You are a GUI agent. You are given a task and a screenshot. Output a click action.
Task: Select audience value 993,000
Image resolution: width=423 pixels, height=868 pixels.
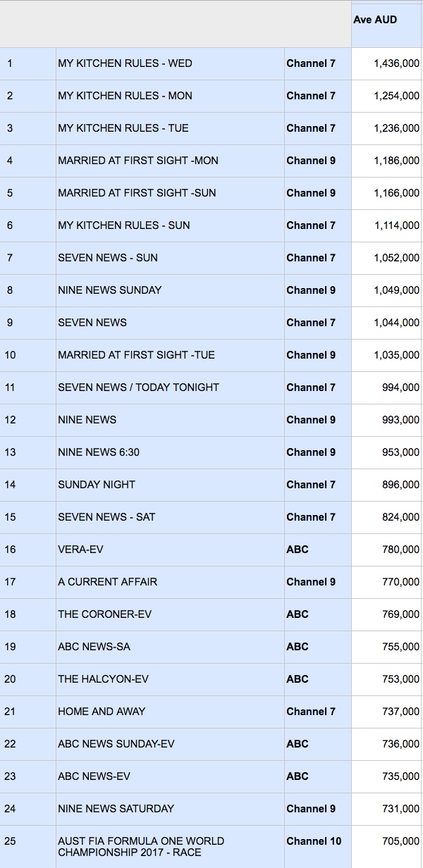[386, 420]
